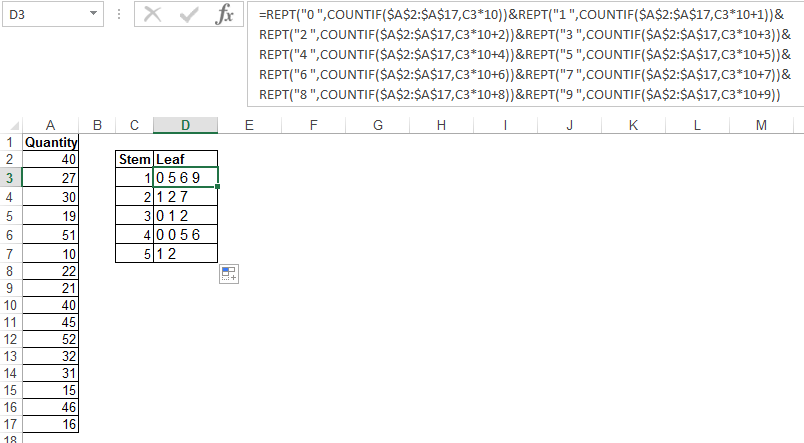804x443 pixels.
Task: Select column C header
Action: [134, 126]
